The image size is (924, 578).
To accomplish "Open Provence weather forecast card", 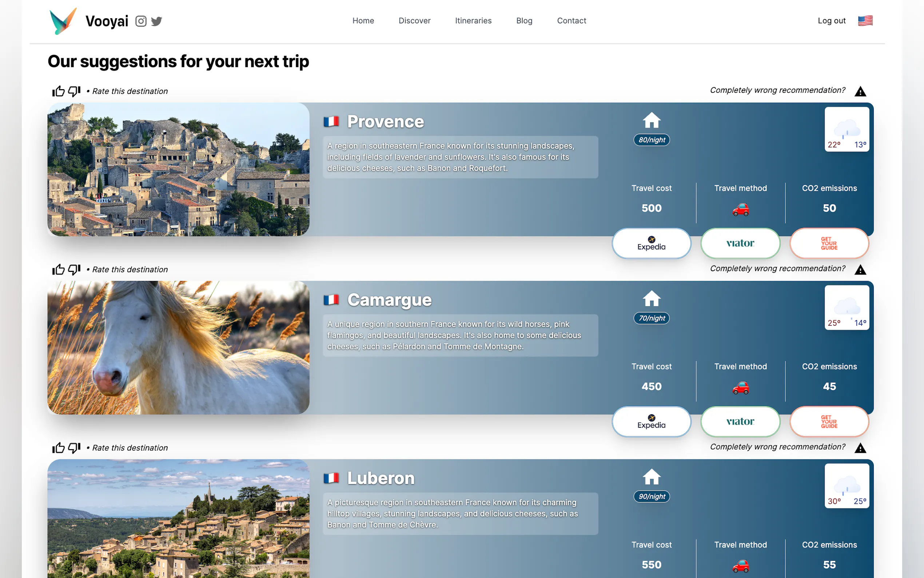I will pos(847,129).
